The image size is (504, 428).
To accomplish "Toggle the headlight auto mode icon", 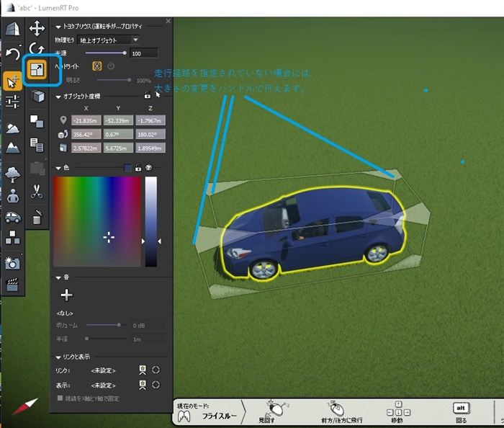I will click(x=96, y=66).
